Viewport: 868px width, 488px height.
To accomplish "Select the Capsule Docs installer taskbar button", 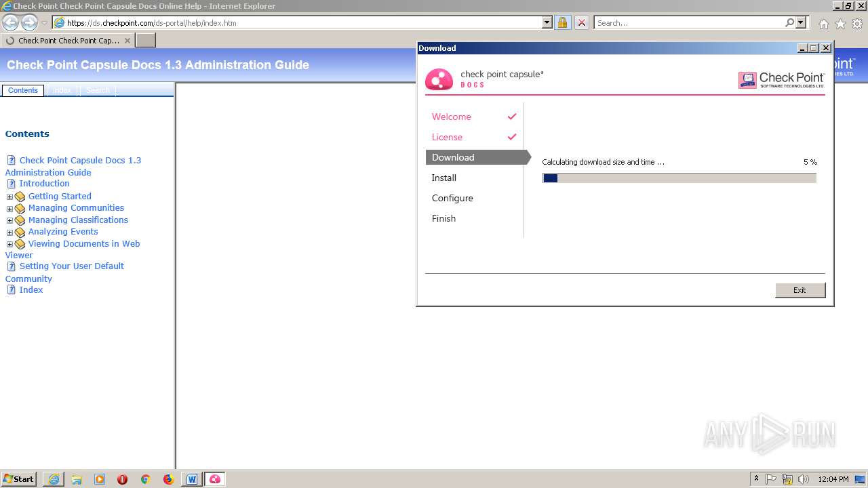I will (x=215, y=479).
